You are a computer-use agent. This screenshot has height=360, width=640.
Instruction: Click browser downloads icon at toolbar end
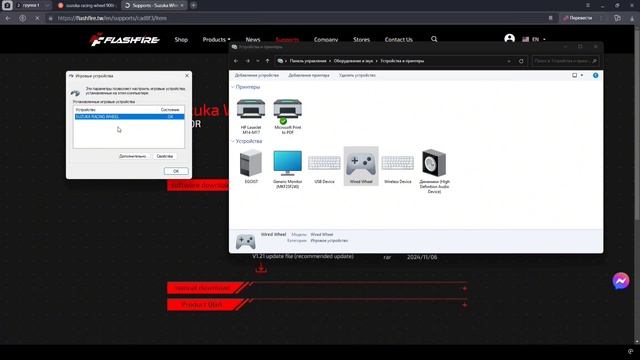coord(632,18)
